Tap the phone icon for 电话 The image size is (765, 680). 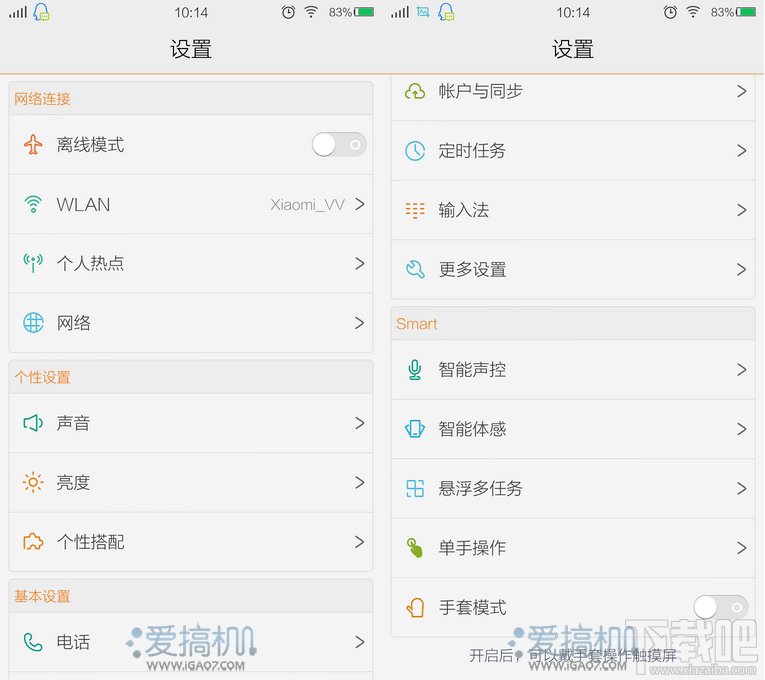point(33,642)
